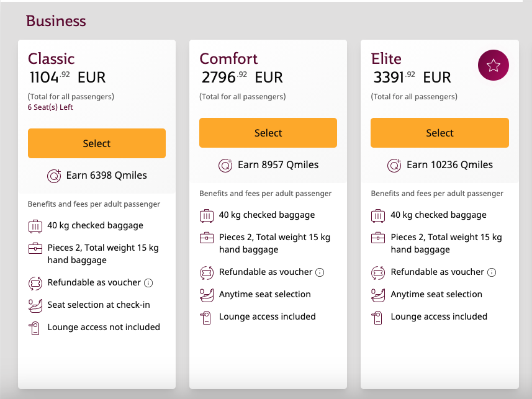
Task: Click Elite refundable voucher info icon
Action: click(x=492, y=272)
